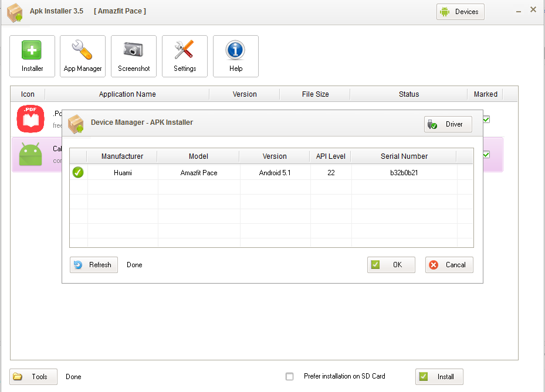The width and height of the screenshot is (545, 392).
Task: Sort by File Size column header
Action: (x=315, y=94)
